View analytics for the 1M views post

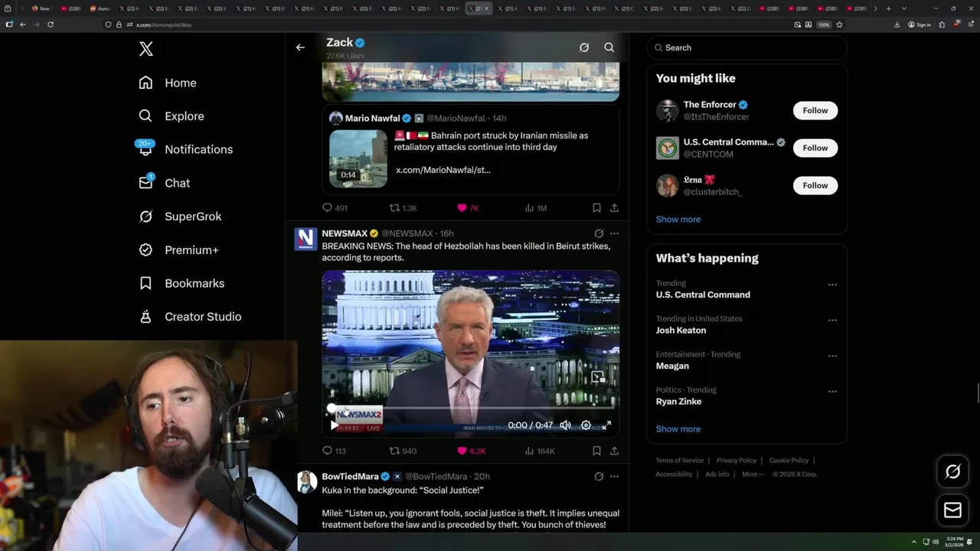(535, 208)
